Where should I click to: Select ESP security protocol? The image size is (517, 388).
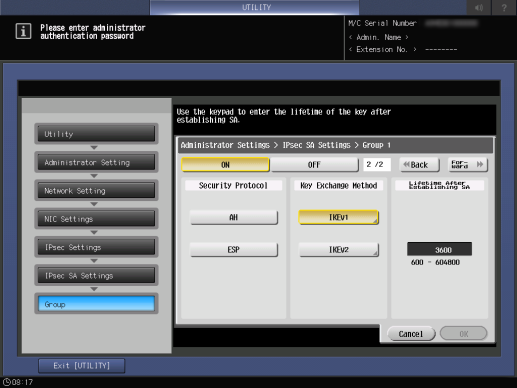coord(234,250)
